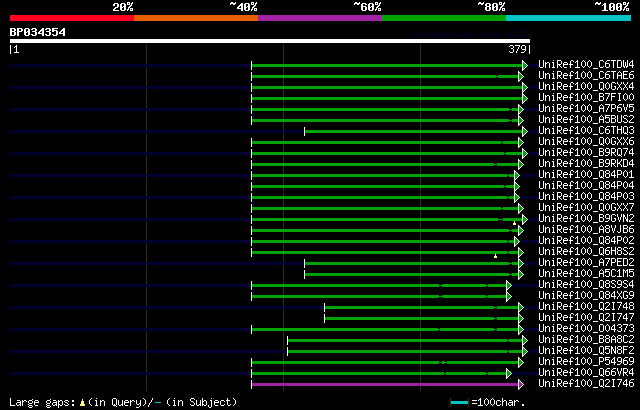The width and height of the screenshot is (640, 410).
Task: Click the UniRef100_Q84P04 label
Action: [586, 186]
